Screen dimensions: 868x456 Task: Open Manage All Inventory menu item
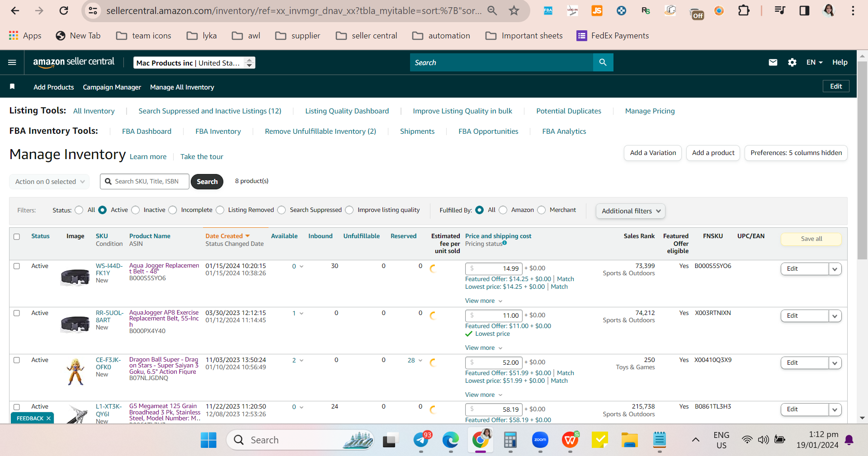point(182,87)
